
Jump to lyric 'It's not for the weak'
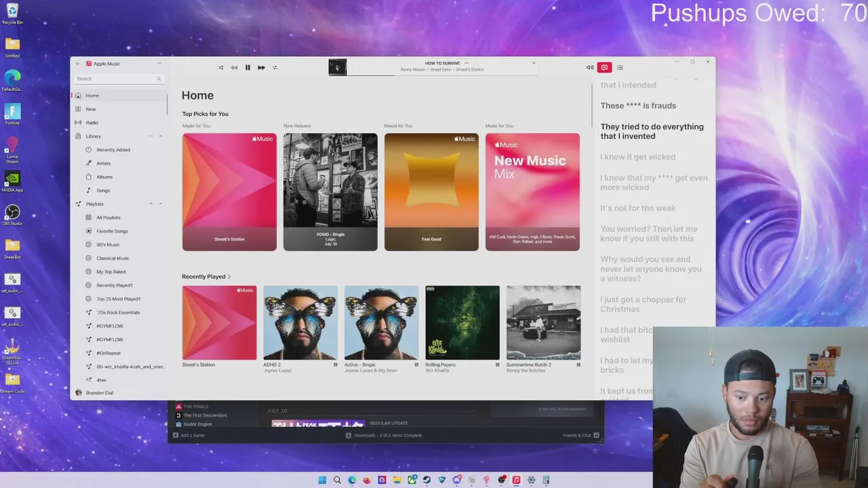(638, 208)
